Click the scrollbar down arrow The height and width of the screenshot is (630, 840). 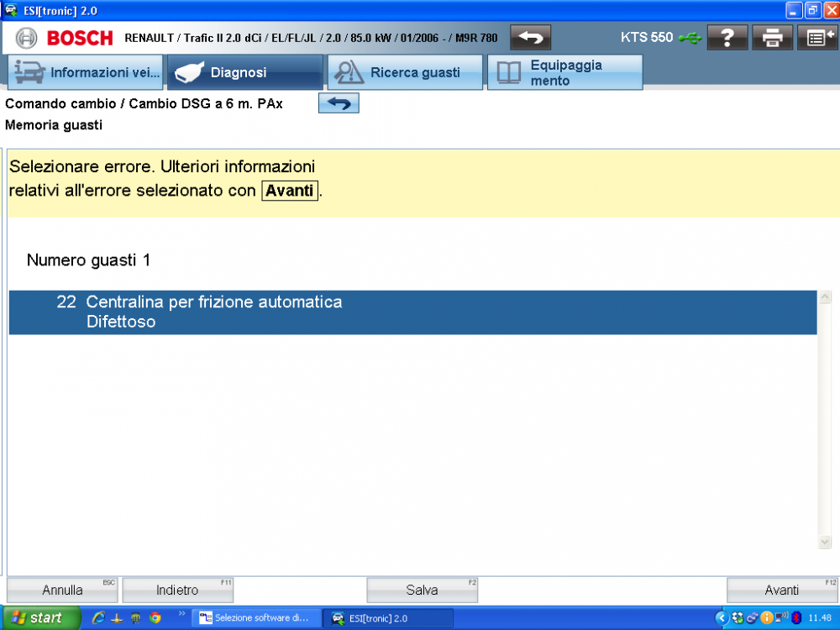click(824, 541)
